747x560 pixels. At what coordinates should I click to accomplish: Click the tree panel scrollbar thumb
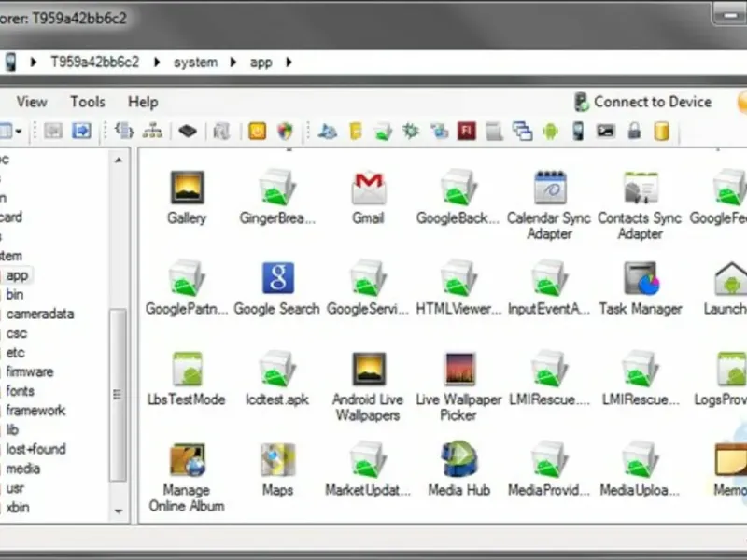[118, 395]
